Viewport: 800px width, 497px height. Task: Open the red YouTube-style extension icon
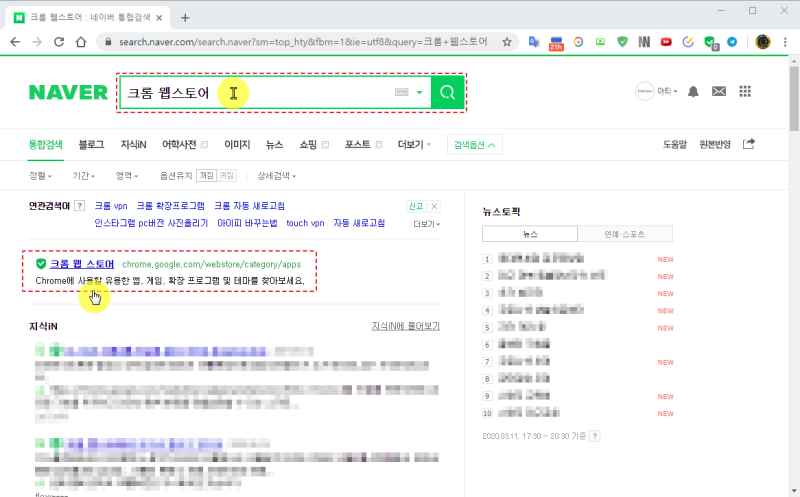click(x=666, y=42)
